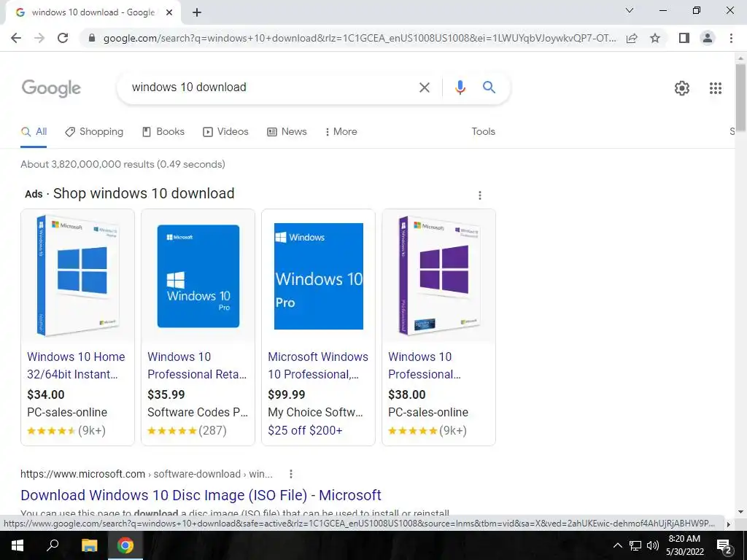The image size is (747, 560).
Task: Open Download Windows 10 Disc Image result
Action: (x=201, y=495)
